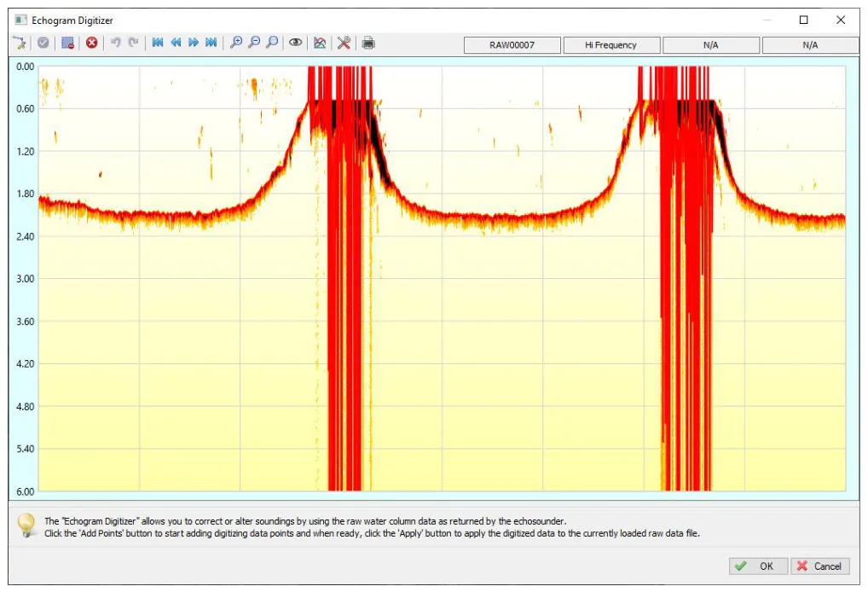
Task: Close the Echogram Digitizer window
Action: pos(841,20)
